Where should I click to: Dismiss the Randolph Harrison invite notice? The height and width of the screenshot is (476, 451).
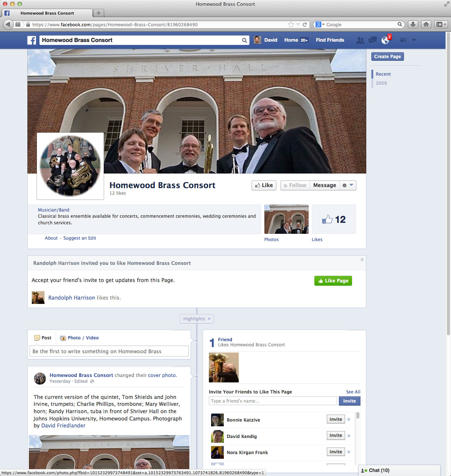click(x=362, y=260)
